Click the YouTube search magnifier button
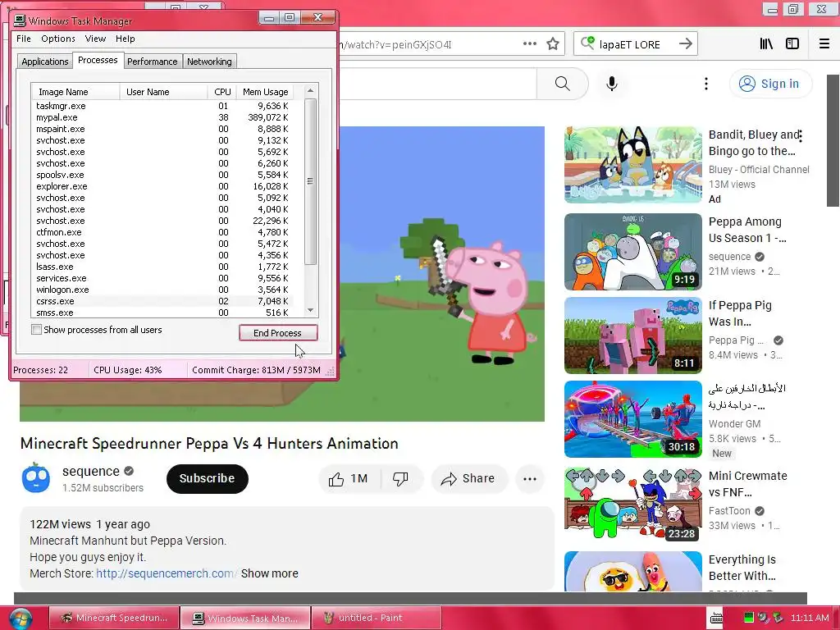The image size is (840, 630). [x=563, y=84]
